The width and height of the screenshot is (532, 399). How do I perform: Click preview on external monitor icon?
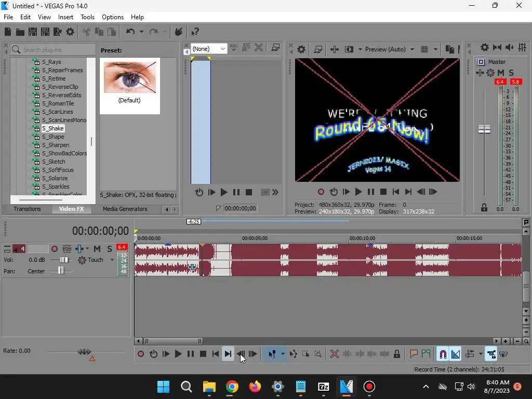click(x=318, y=49)
